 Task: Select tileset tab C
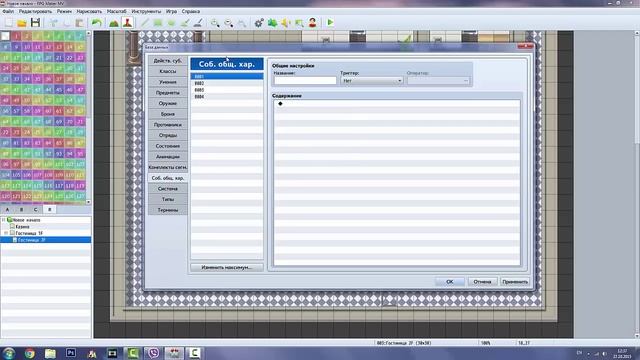point(36,209)
